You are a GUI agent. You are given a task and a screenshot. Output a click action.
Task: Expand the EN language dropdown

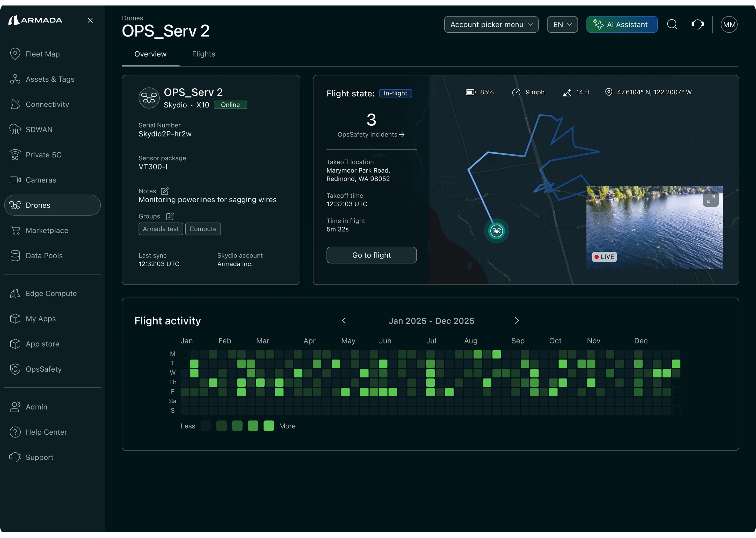click(562, 25)
